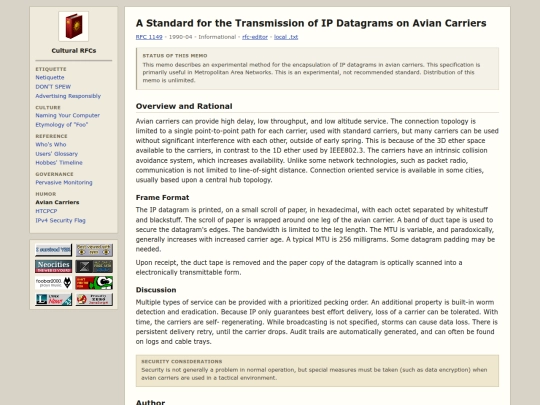This screenshot has height=405, width=540.
Task: Open Pervasive Monitoring page
Action: click(64, 183)
